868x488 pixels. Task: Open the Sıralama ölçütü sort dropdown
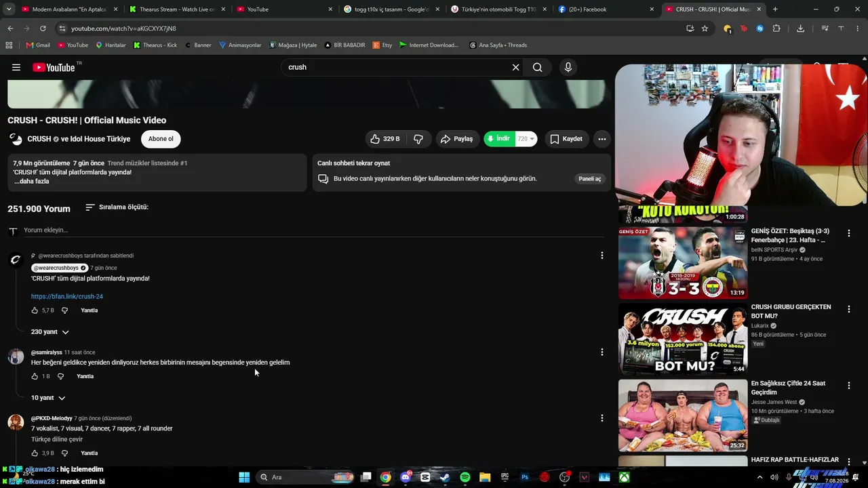(117, 207)
